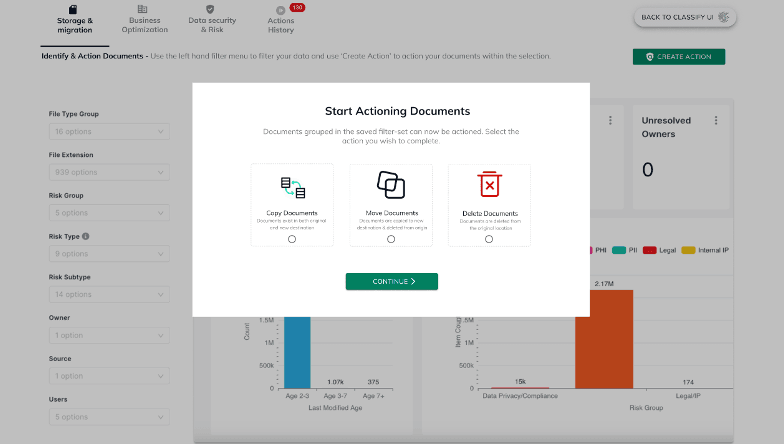Click the Actions History notification badge

[x=297, y=7]
